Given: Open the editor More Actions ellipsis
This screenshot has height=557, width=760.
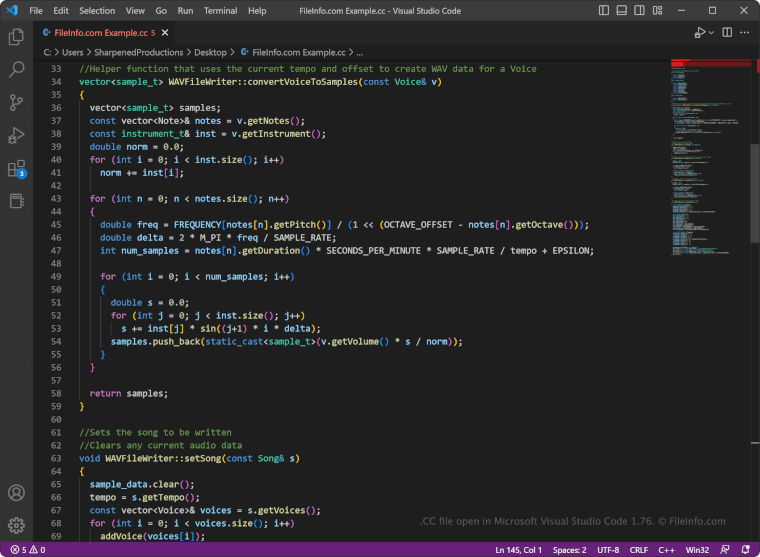Looking at the screenshot, I should [x=745, y=32].
